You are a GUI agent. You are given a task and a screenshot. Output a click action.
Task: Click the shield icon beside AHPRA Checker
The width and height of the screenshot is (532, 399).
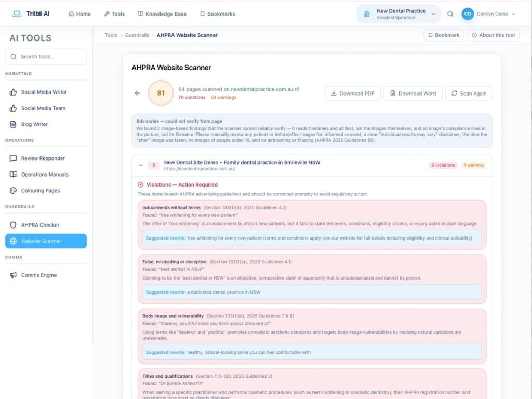click(13, 225)
